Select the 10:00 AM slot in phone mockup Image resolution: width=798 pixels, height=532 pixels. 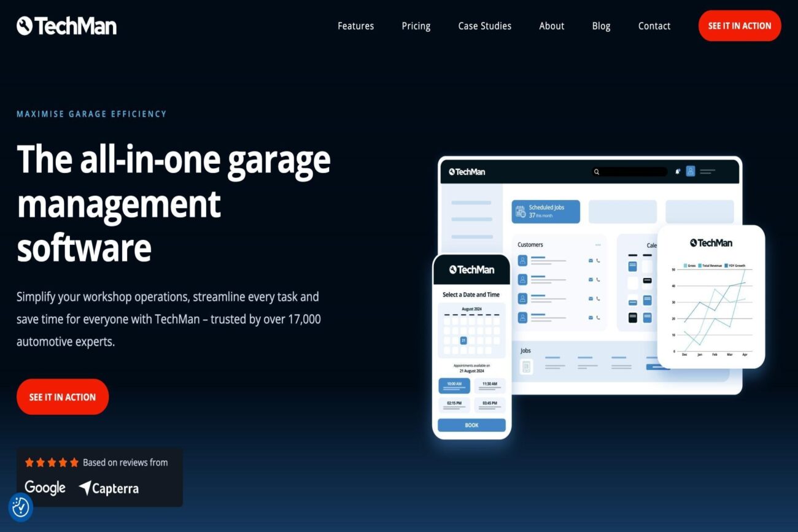point(454,385)
